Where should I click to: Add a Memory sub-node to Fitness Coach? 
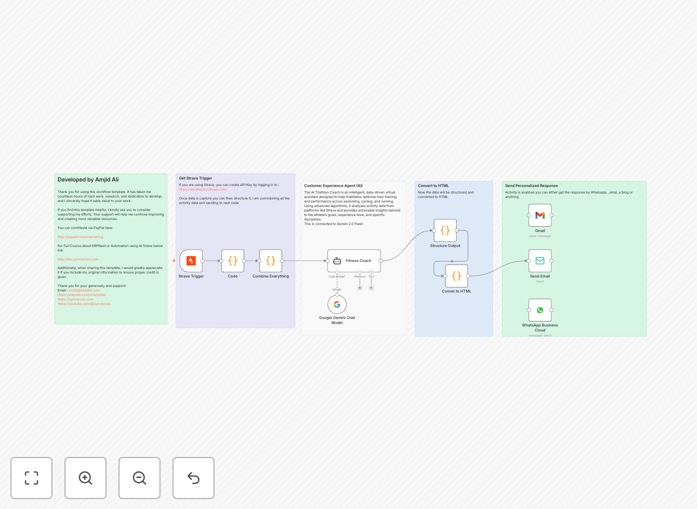point(360,288)
